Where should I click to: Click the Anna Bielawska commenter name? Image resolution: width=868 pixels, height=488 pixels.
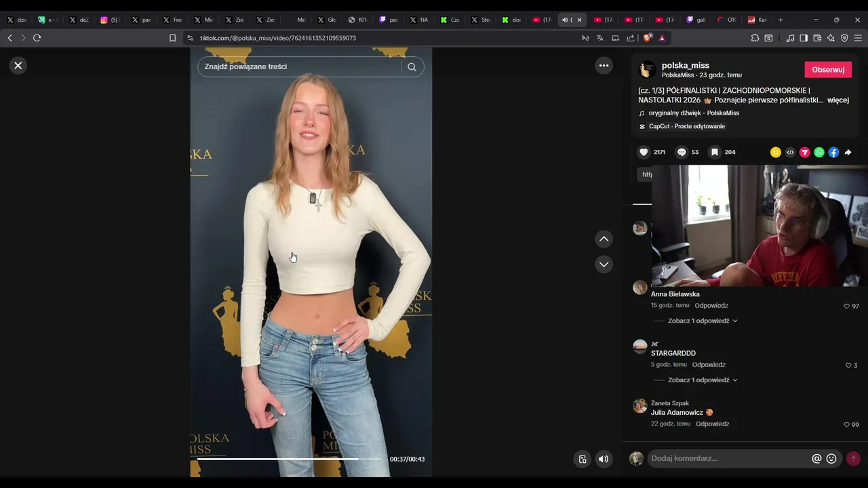click(x=675, y=294)
